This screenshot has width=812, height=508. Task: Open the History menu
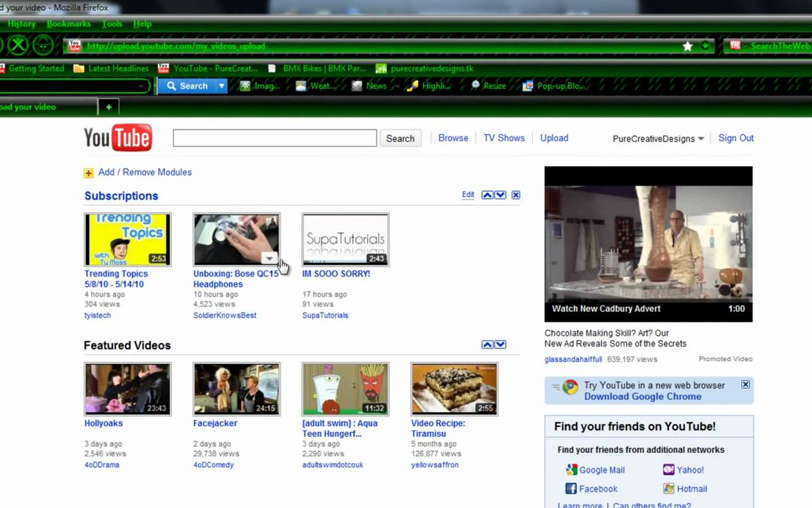(21, 24)
